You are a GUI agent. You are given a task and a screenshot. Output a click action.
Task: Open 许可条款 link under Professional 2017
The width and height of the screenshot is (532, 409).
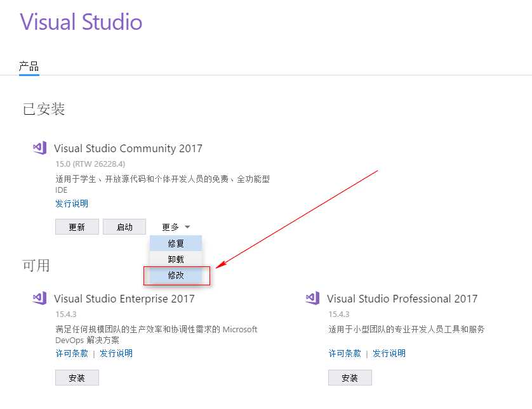(345, 353)
